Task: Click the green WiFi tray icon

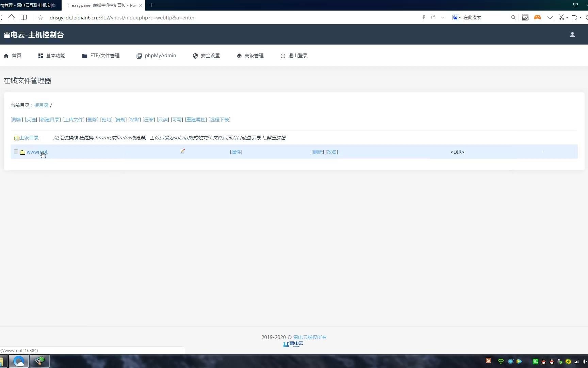Action: click(x=501, y=361)
